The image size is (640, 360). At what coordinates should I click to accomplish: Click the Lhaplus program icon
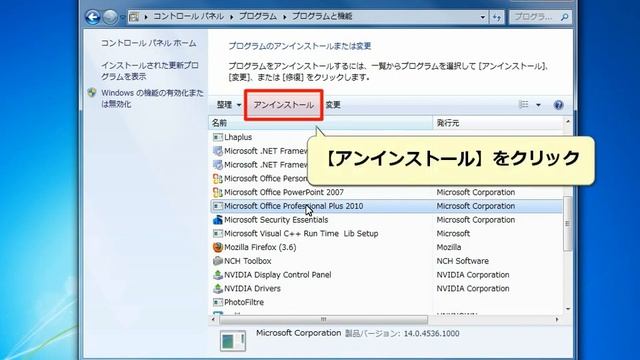[x=218, y=137]
